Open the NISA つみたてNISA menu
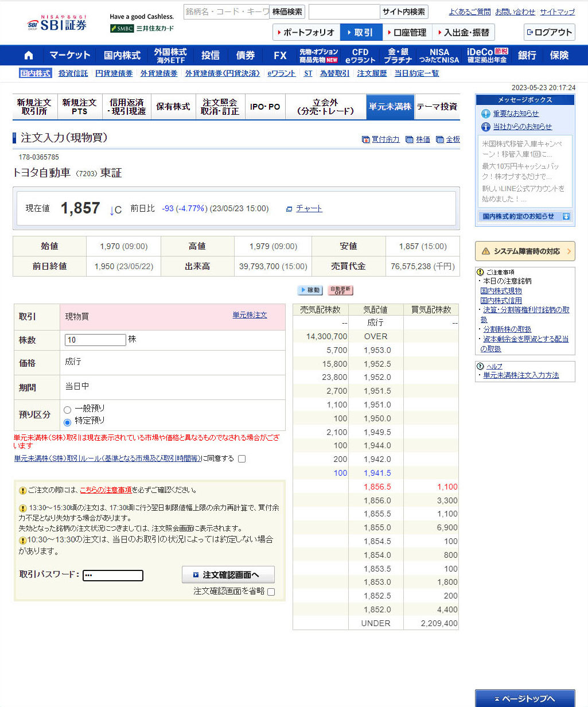Screen dimensions: 588x707 tap(439, 56)
